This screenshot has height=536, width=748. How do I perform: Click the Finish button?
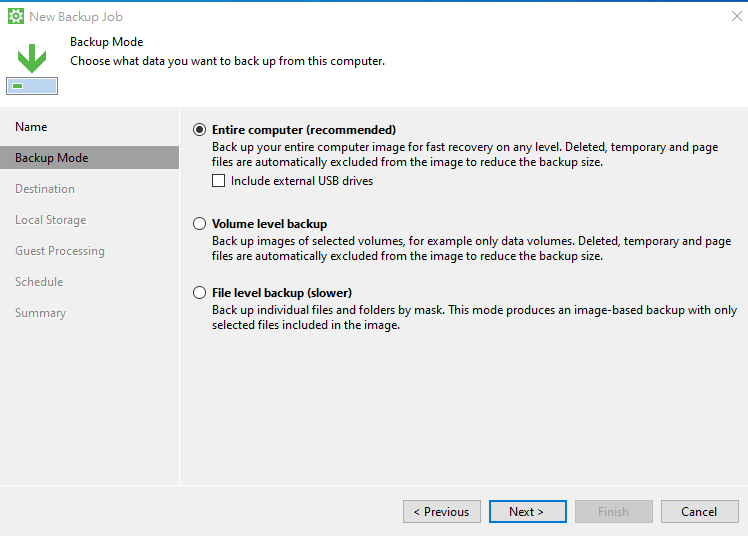click(613, 512)
